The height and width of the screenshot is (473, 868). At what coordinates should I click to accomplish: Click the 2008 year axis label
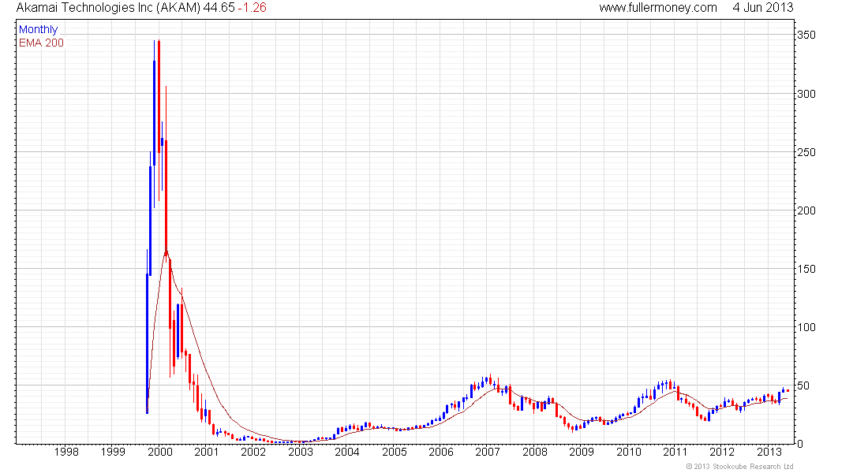[535, 452]
